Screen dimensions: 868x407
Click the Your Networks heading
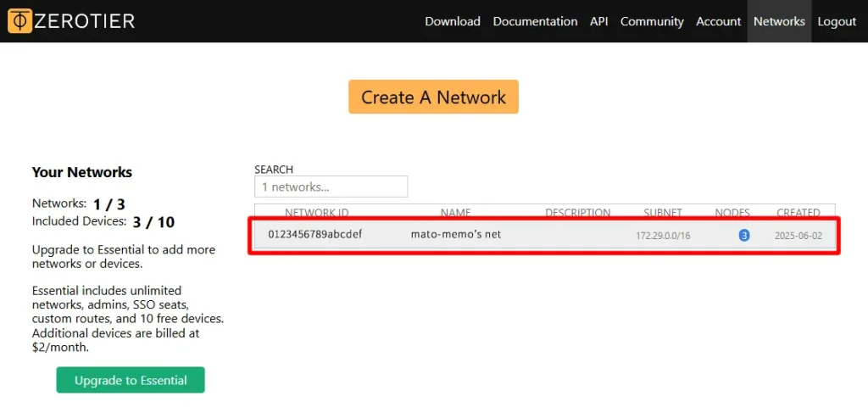[82, 172]
